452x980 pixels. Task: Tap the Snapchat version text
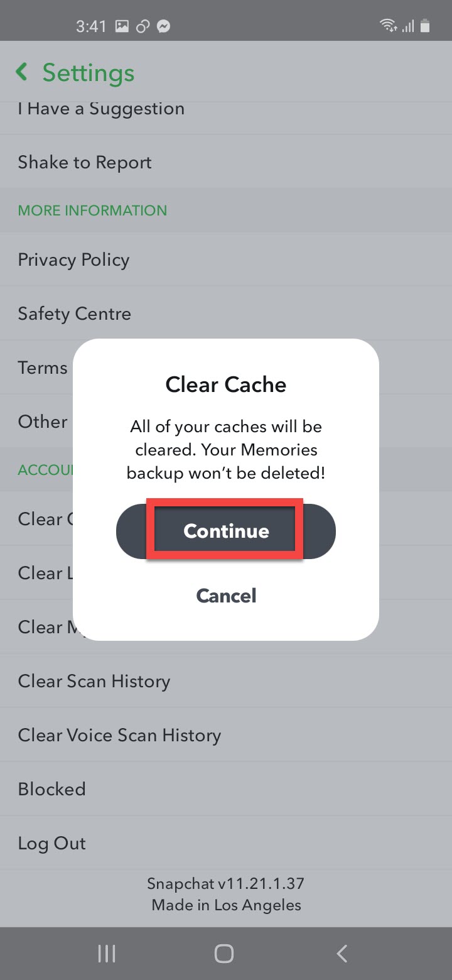tap(226, 884)
